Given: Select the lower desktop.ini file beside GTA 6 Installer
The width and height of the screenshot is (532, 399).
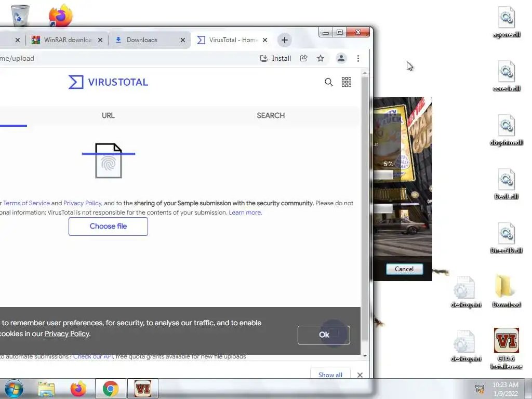Looking at the screenshot, I should tap(466, 346).
